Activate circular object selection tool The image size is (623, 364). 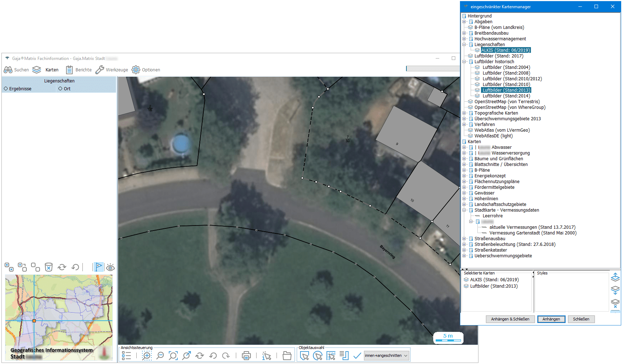(318, 355)
